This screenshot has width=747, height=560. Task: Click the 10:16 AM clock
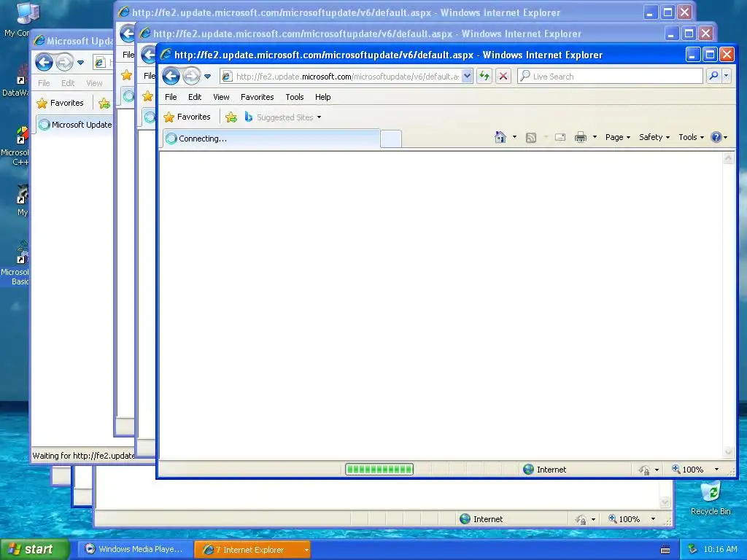720,550
